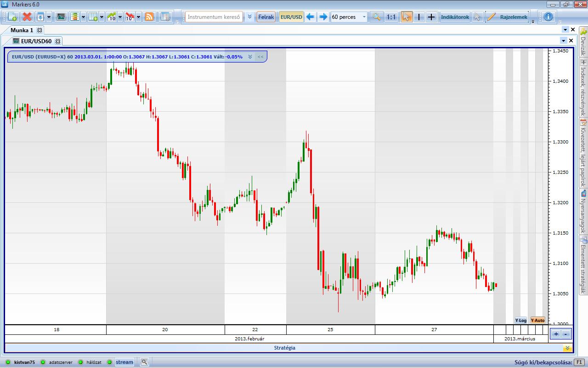Click the status bar magnifier icon

tap(144, 362)
